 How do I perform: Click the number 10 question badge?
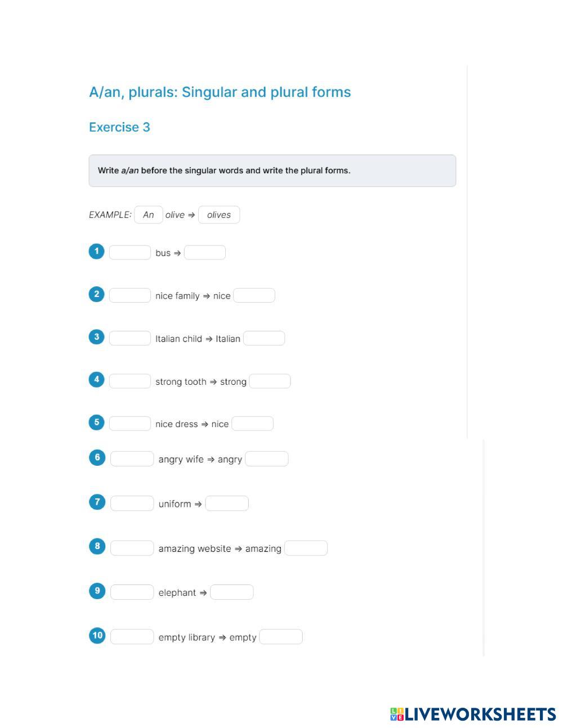97,636
